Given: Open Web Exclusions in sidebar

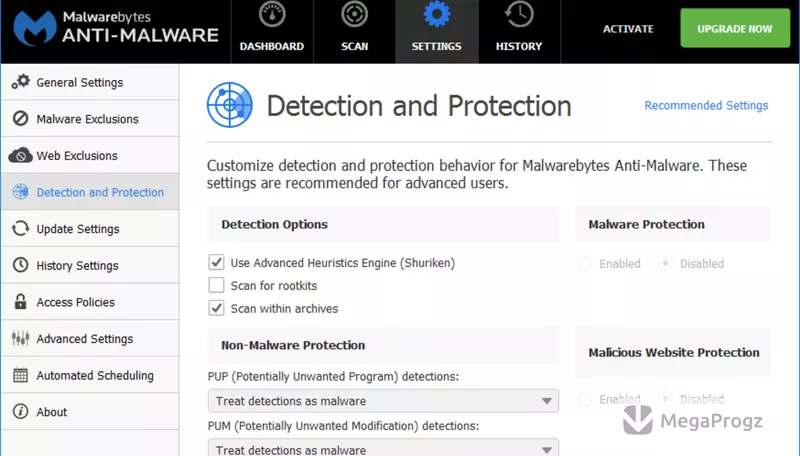Looking at the screenshot, I should tap(90, 155).
